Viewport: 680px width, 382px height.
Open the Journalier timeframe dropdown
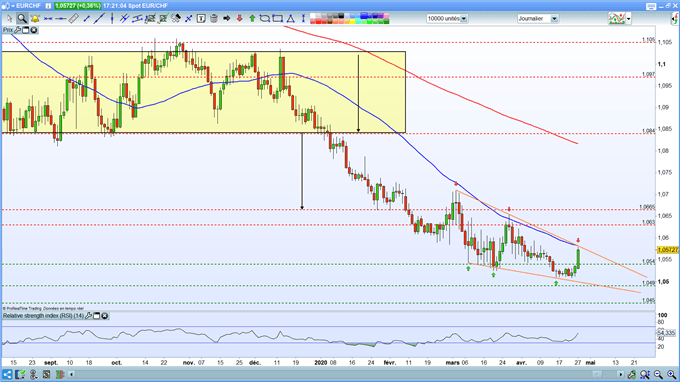click(x=554, y=19)
